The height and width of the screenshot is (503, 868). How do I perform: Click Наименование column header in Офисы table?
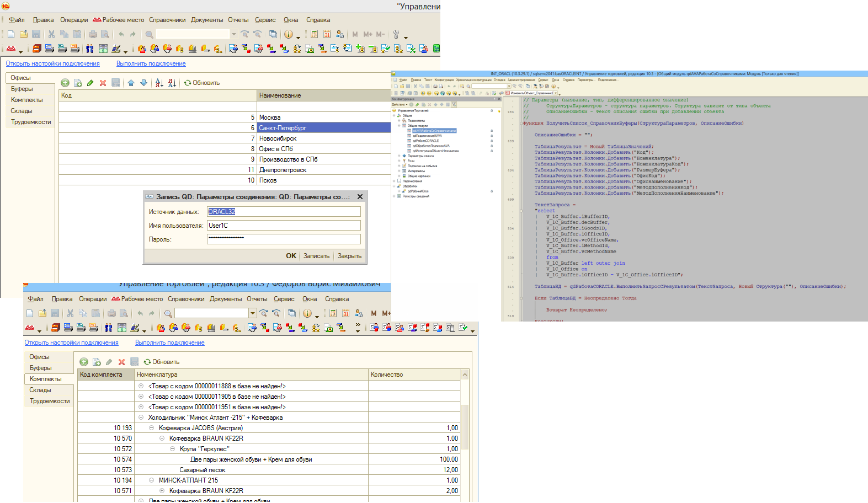tap(324, 95)
